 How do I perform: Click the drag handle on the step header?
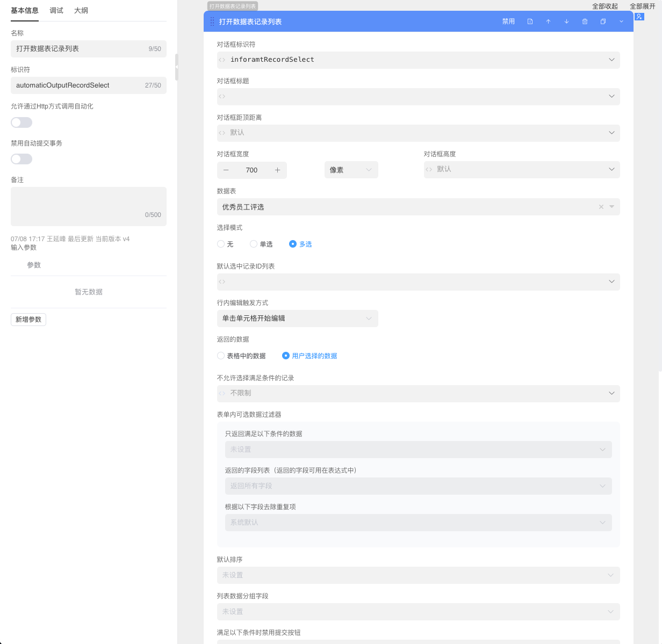212,21
